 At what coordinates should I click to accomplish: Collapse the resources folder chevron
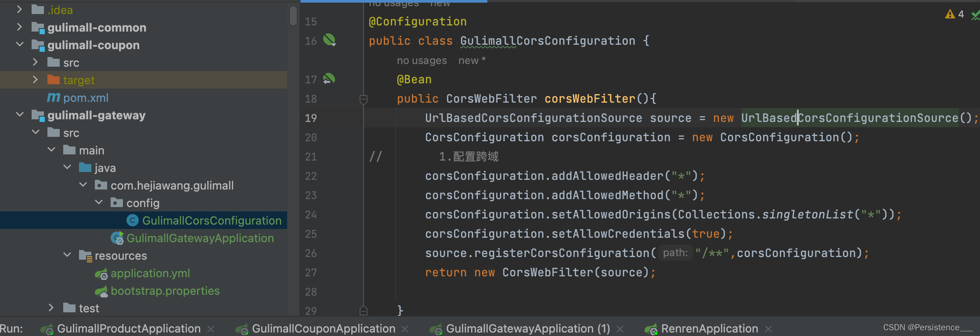67,255
